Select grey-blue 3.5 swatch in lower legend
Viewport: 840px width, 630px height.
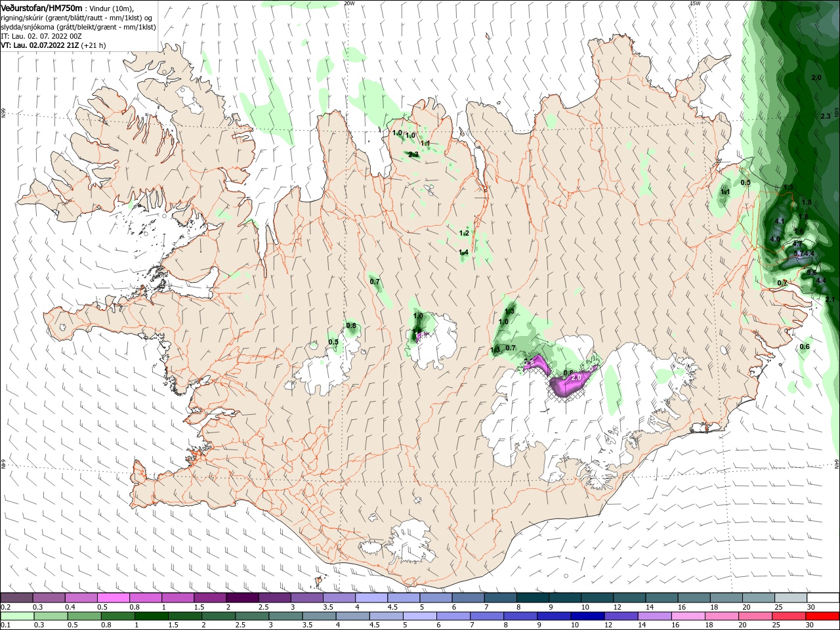click(319, 616)
